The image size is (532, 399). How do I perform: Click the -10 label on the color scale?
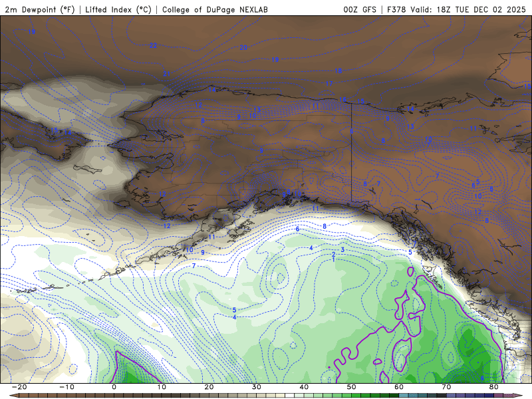(x=66, y=387)
